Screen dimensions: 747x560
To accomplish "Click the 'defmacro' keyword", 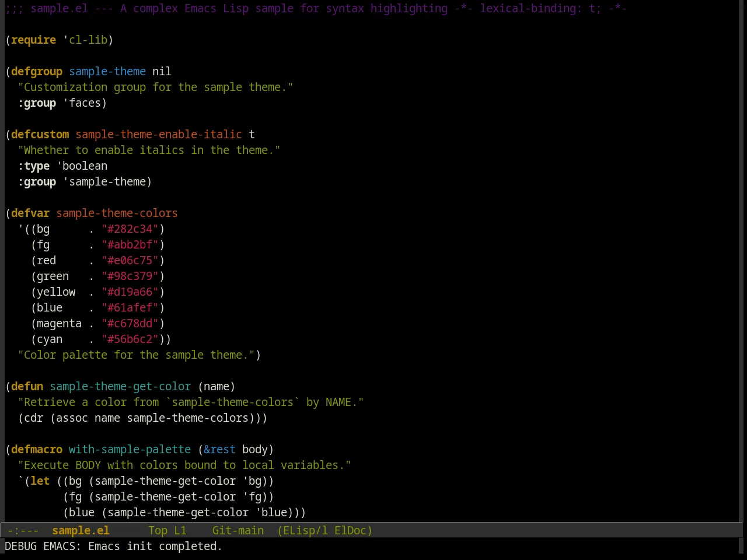I will click(x=37, y=449).
